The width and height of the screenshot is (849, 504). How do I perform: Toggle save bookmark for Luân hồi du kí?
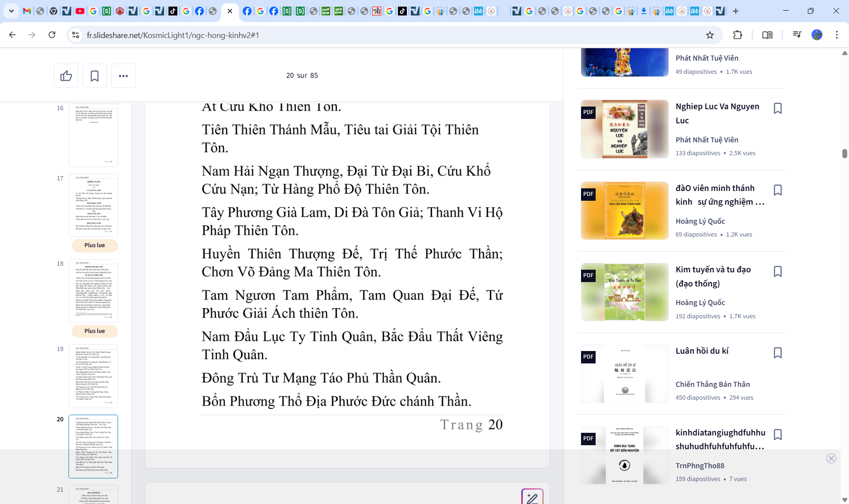778,353
